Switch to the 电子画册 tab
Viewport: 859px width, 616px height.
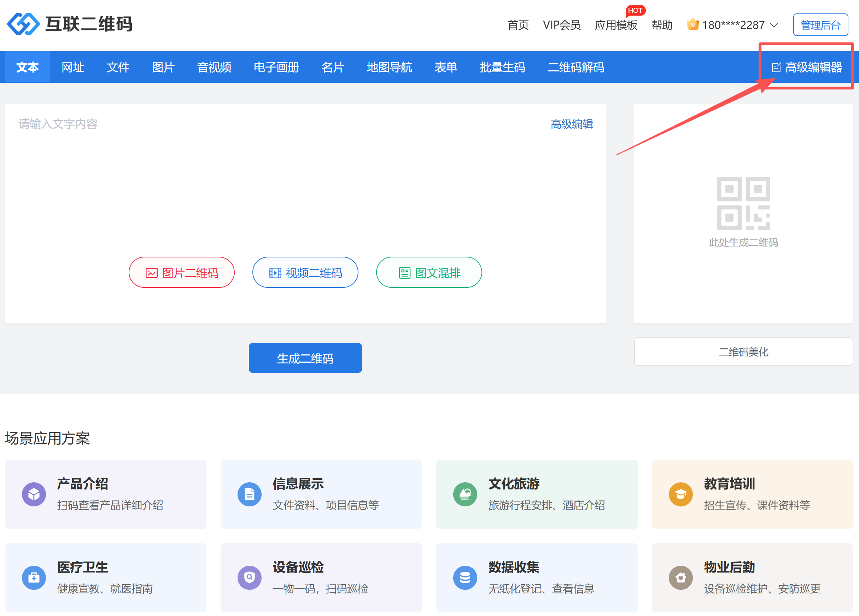click(276, 67)
